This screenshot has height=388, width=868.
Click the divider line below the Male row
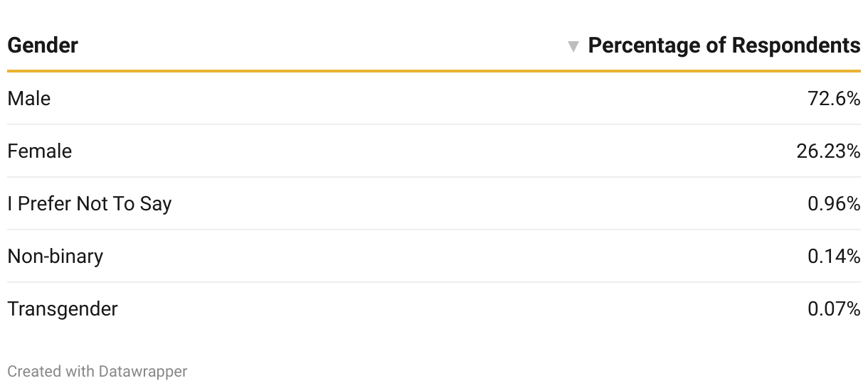[x=434, y=124]
